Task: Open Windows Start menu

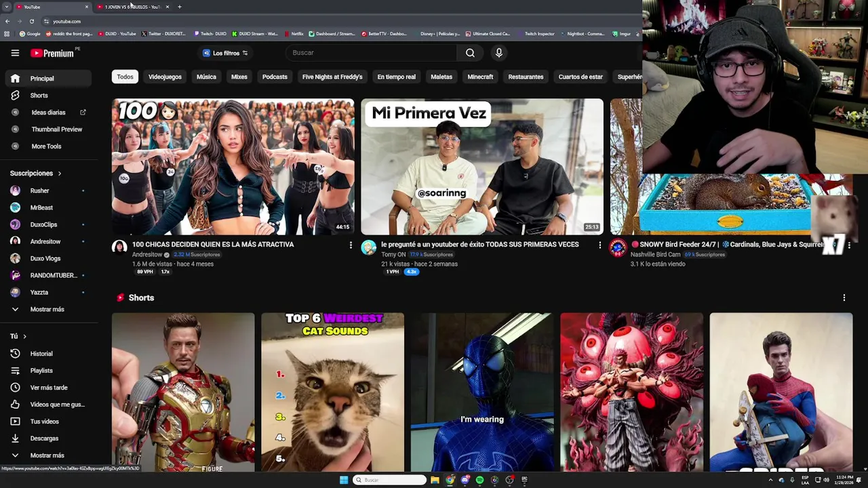Action: (344, 480)
